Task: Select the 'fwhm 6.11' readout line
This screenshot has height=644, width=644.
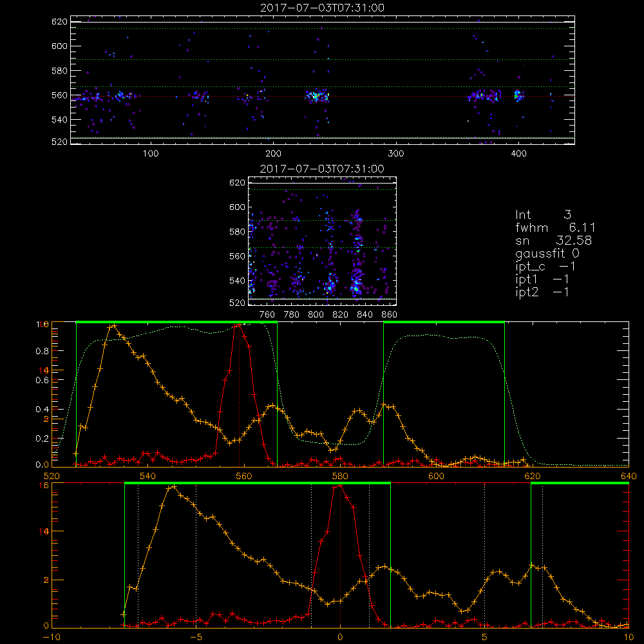Action: click(x=555, y=227)
